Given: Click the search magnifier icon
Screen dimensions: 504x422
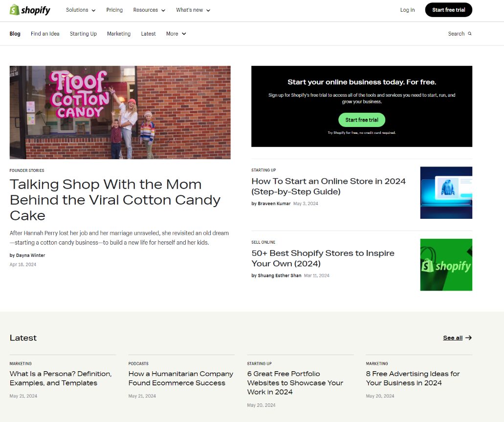Looking at the screenshot, I should pos(470,34).
